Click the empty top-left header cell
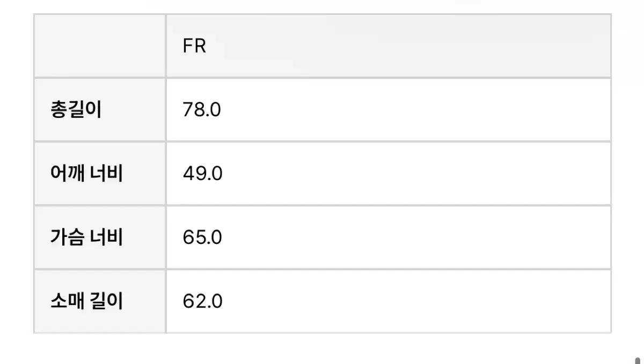644x364 pixels. pos(100,46)
